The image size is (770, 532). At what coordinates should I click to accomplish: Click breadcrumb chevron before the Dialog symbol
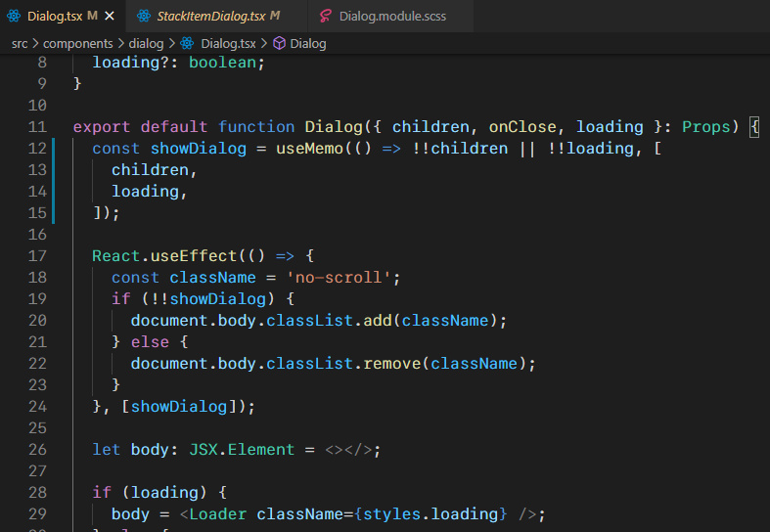(x=264, y=44)
